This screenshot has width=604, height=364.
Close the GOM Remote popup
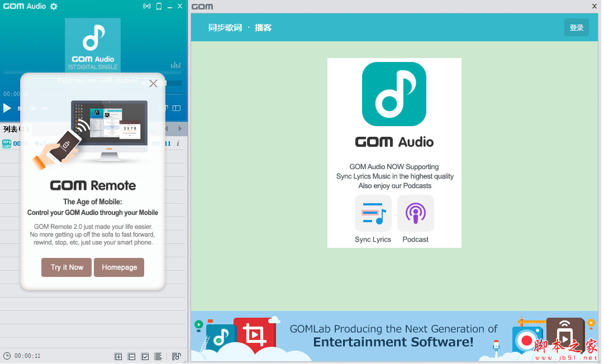point(153,84)
